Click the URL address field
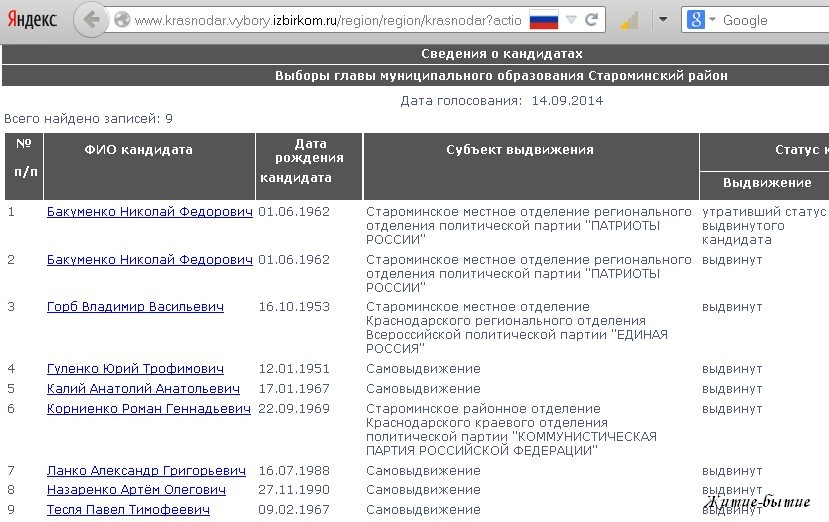Screen dimensions: 829x522 coord(328,20)
